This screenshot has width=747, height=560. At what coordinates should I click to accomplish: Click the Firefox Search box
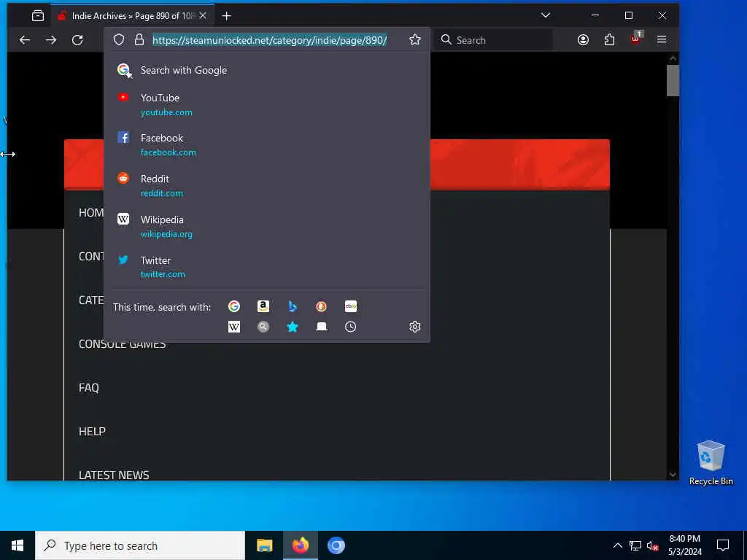pos(493,40)
